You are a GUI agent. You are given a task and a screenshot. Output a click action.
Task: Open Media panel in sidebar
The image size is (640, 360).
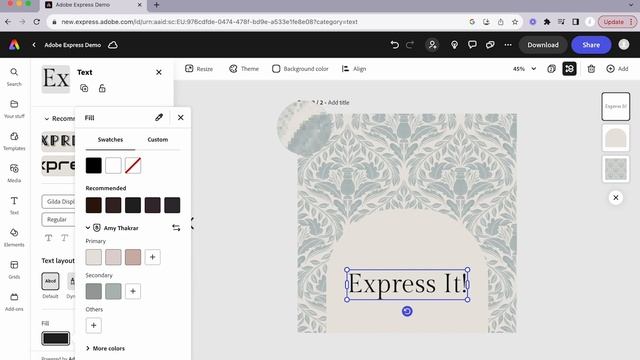[x=14, y=173]
